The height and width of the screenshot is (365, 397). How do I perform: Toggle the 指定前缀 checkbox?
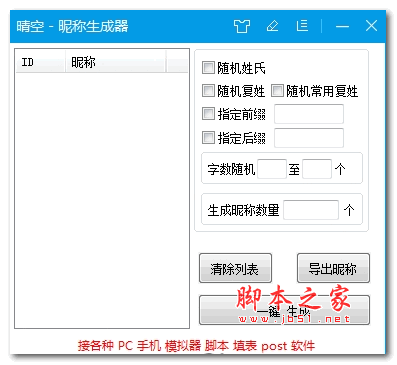click(208, 114)
